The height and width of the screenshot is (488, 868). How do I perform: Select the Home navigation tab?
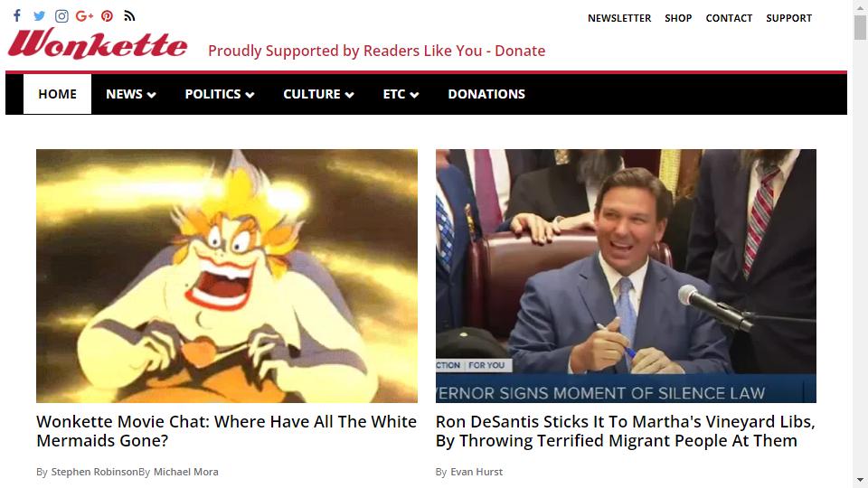click(x=58, y=94)
